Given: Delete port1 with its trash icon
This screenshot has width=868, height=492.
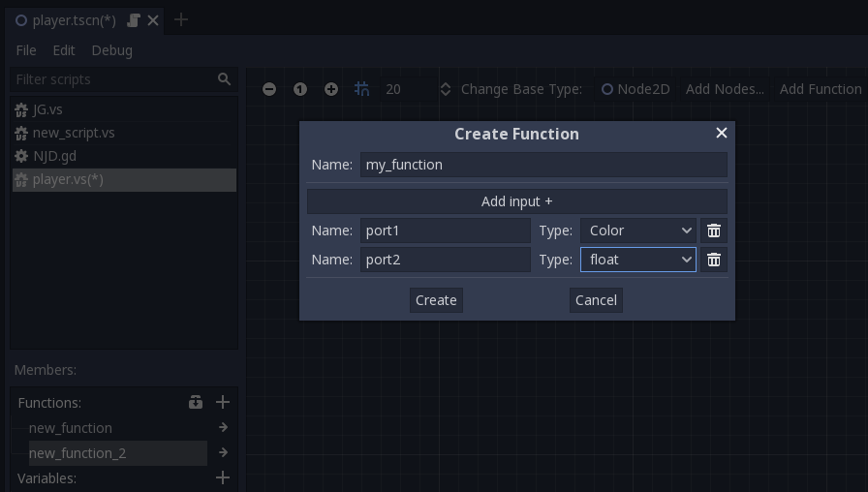Looking at the screenshot, I should (x=714, y=231).
